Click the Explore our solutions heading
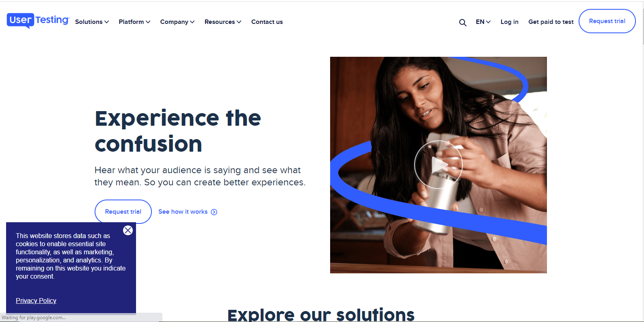 [321, 315]
